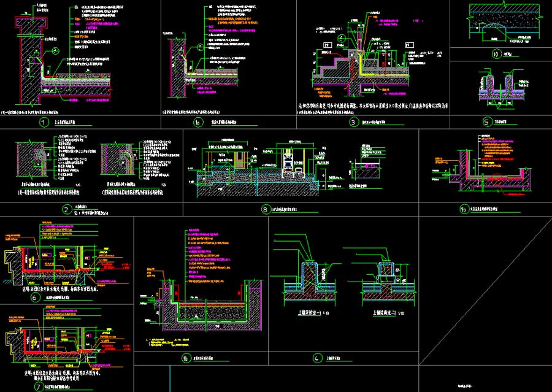Viewport: 552px width, 392px height.
Task: Click the circled number 8 detail marker
Action: coord(266,210)
